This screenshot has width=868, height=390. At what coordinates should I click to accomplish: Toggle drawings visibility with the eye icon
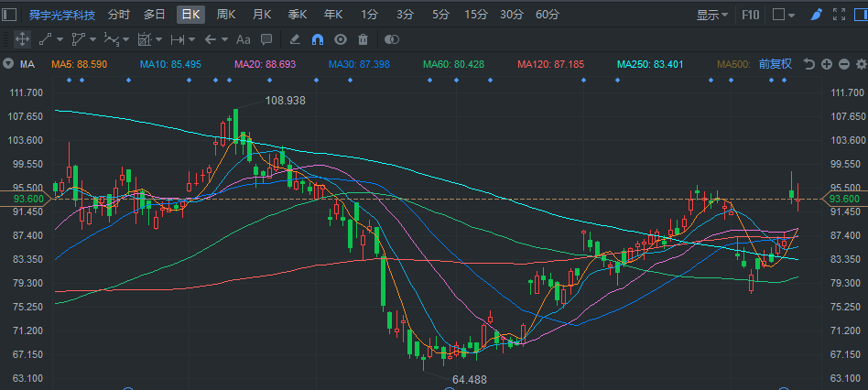[341, 39]
